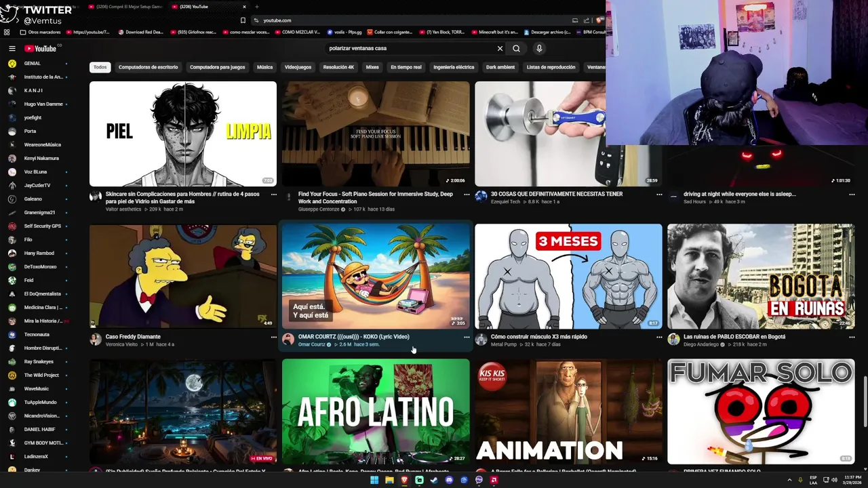The image size is (868, 488).
Task: Select the Música filter chip
Action: point(264,67)
